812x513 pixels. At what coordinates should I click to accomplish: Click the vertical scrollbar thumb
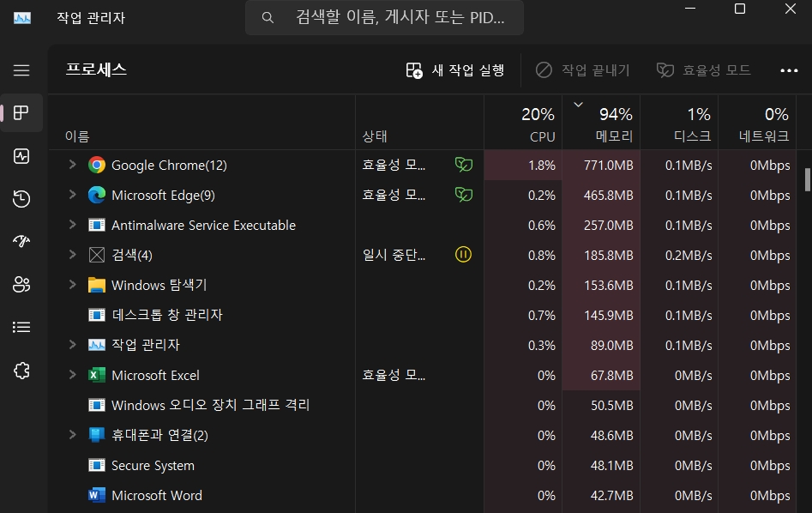pos(807,180)
